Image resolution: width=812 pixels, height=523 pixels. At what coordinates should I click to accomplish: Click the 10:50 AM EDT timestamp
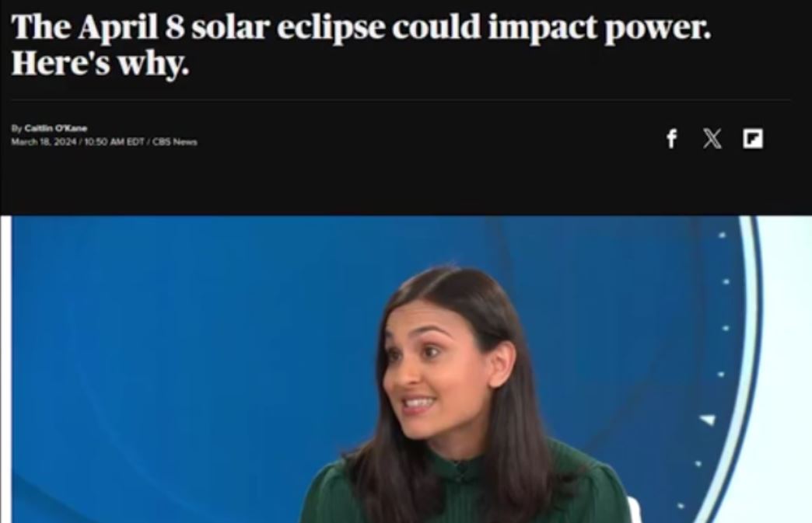(114, 141)
